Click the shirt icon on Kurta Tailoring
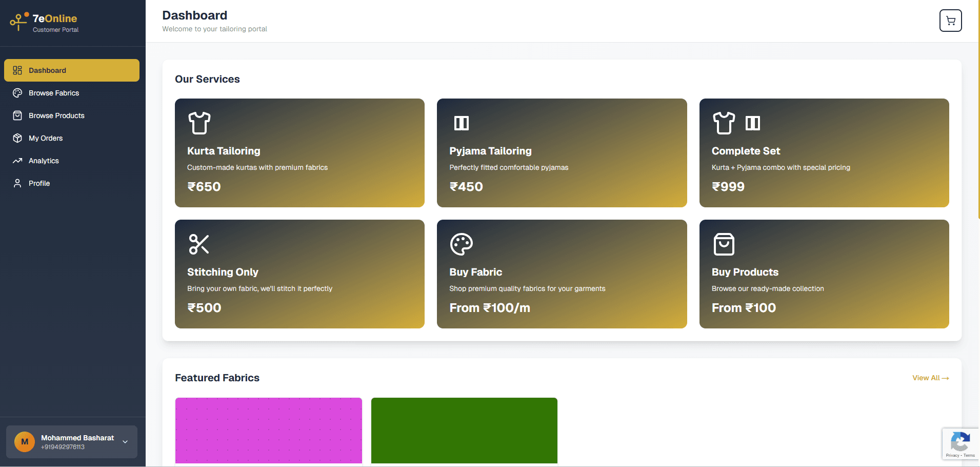The width and height of the screenshot is (980, 467). (x=199, y=123)
